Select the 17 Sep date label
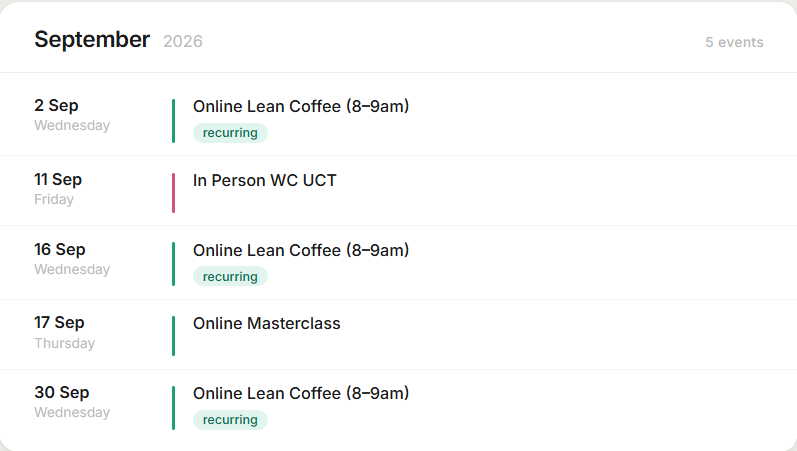The height and width of the screenshot is (451, 797). [59, 322]
